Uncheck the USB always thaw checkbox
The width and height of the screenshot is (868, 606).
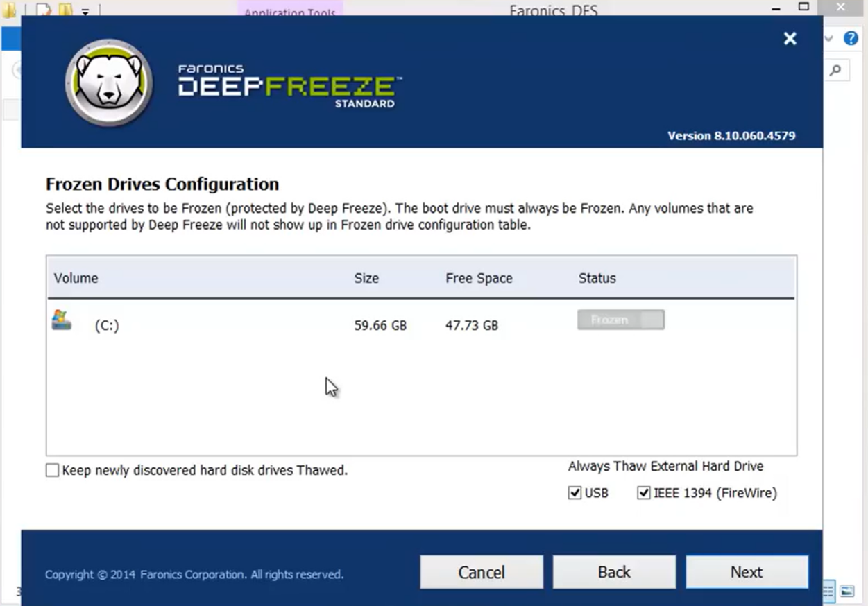(x=575, y=493)
